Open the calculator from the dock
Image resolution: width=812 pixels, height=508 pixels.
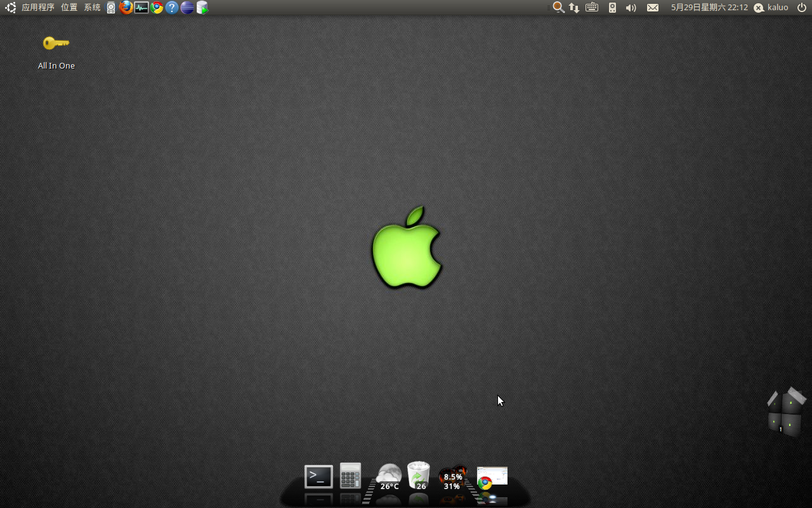pos(350,476)
